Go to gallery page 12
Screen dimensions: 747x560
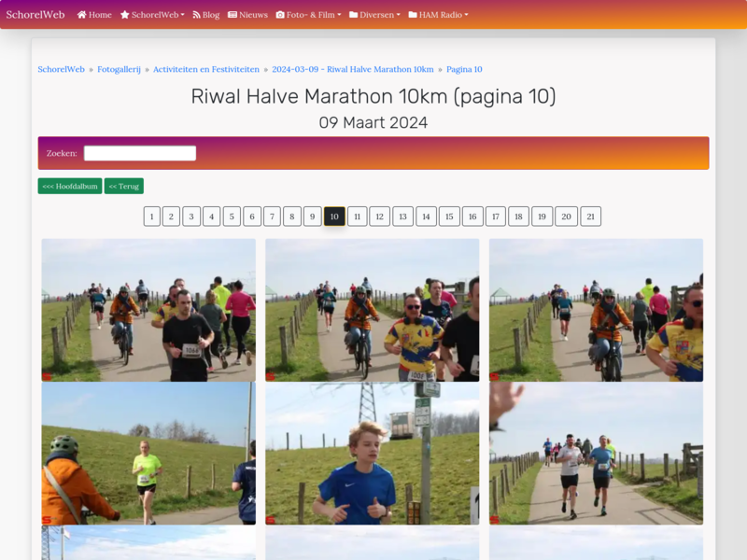coord(380,217)
